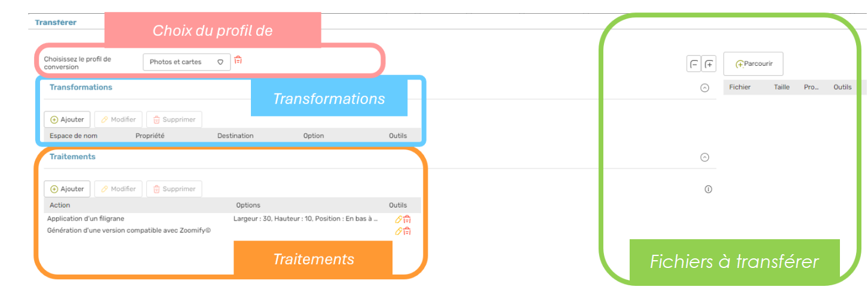Screen dimensions: 868x305
Task: Collapse the Traitements section with its chevron
Action: [704, 157]
